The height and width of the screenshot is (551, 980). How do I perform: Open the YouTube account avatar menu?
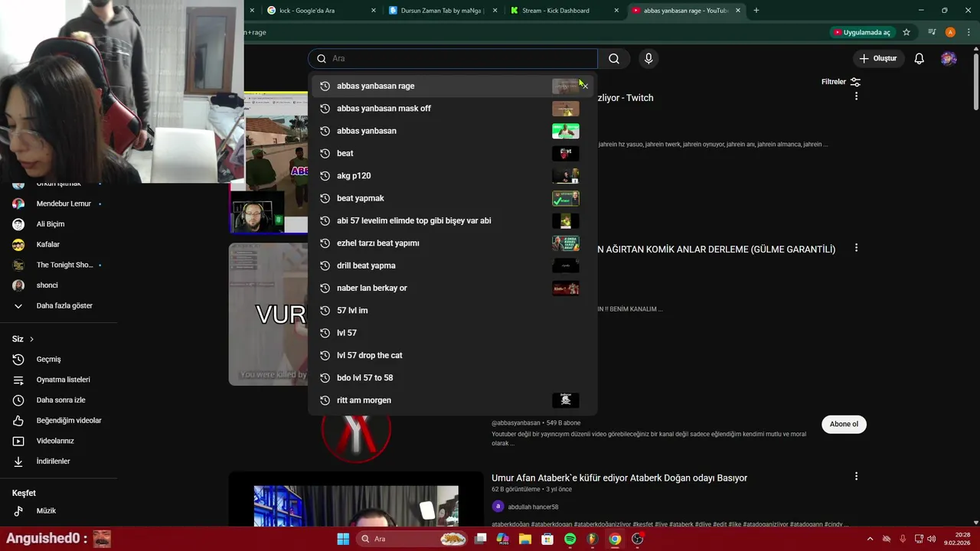point(949,59)
